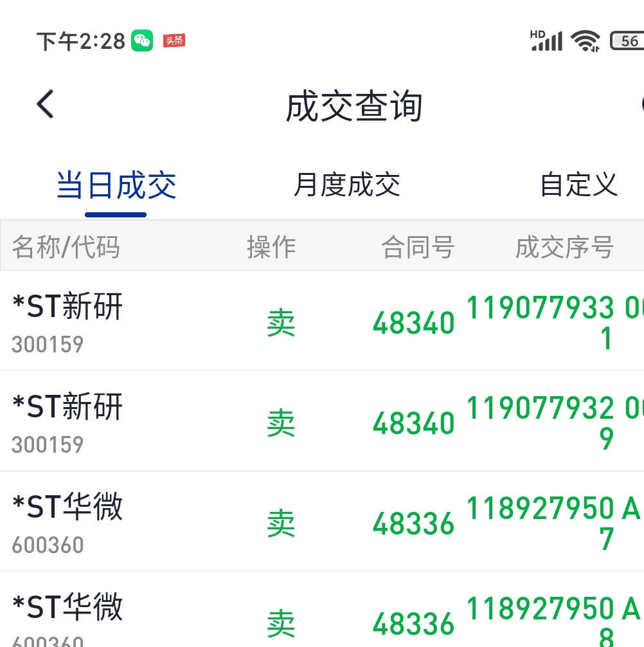The width and height of the screenshot is (644, 647).
Task: Tap 卖 in the 119077932 row
Action: [x=281, y=423]
